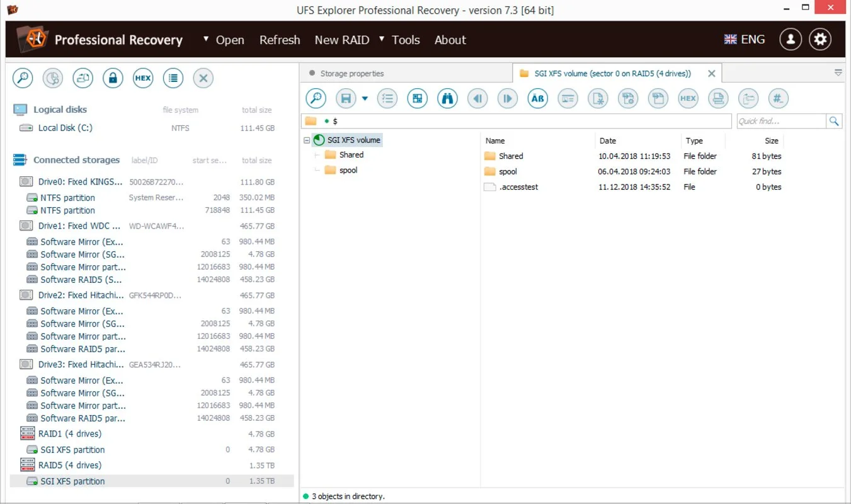
Task: Open the dropdown arrow next to the save icon
Action: click(365, 99)
